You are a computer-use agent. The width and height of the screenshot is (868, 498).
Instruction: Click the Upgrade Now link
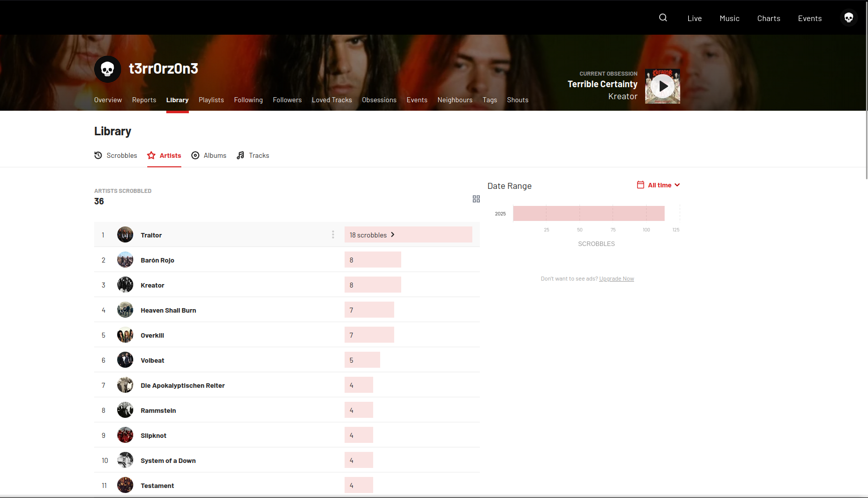(x=616, y=279)
